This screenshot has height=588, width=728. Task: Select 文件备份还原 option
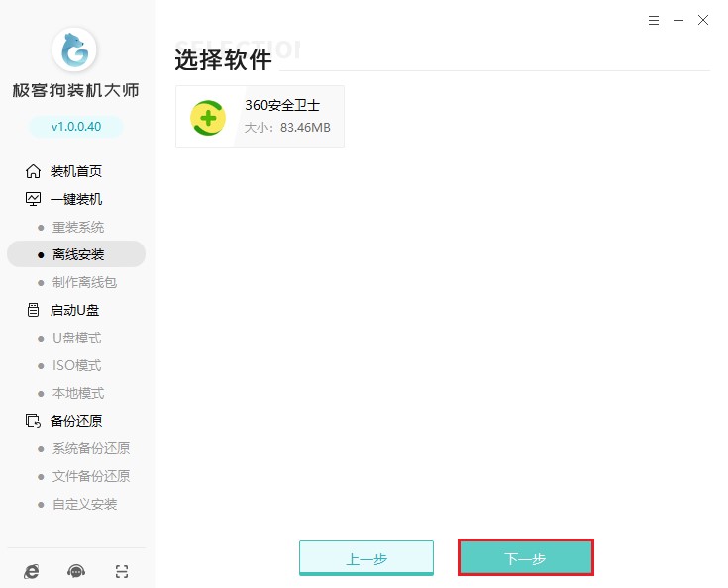pyautogui.click(x=91, y=476)
